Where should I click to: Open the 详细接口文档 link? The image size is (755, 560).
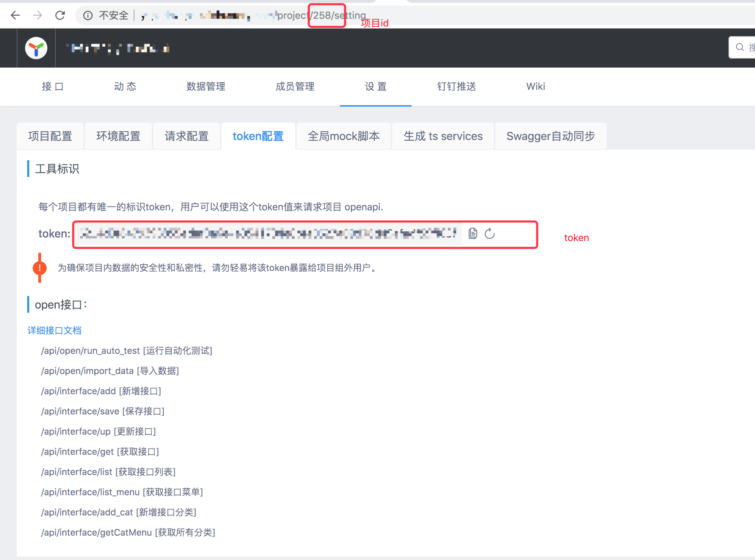[x=54, y=330]
